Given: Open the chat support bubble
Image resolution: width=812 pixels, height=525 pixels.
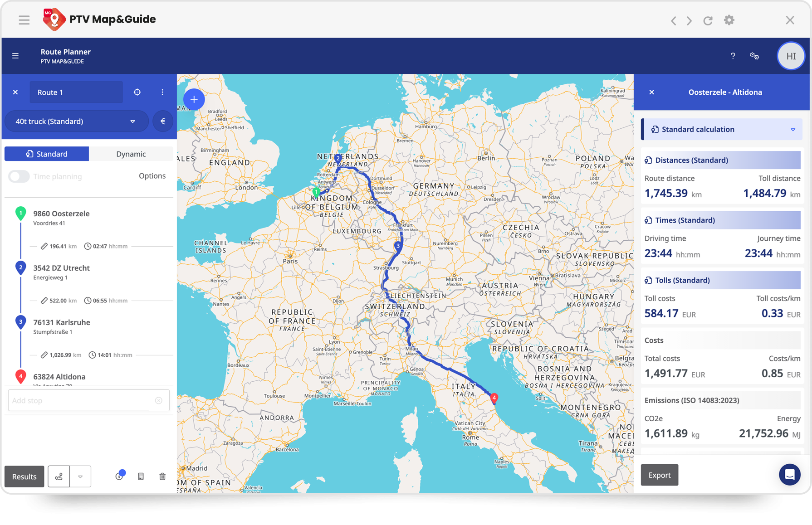Looking at the screenshot, I should pos(789,475).
